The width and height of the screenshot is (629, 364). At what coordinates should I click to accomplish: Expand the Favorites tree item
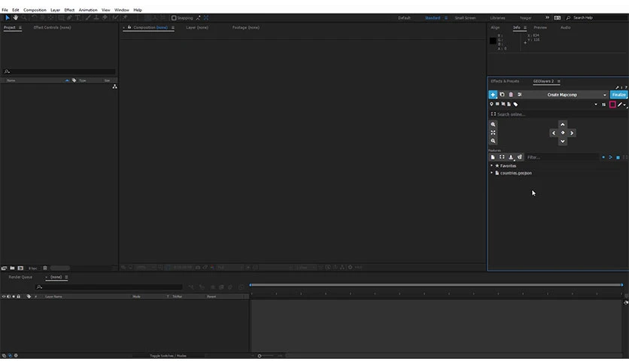click(491, 165)
